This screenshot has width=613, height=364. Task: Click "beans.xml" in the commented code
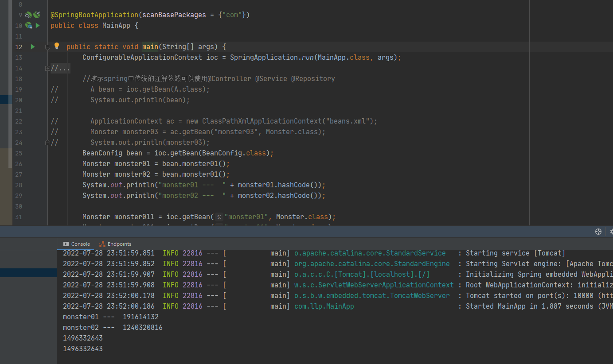click(347, 121)
